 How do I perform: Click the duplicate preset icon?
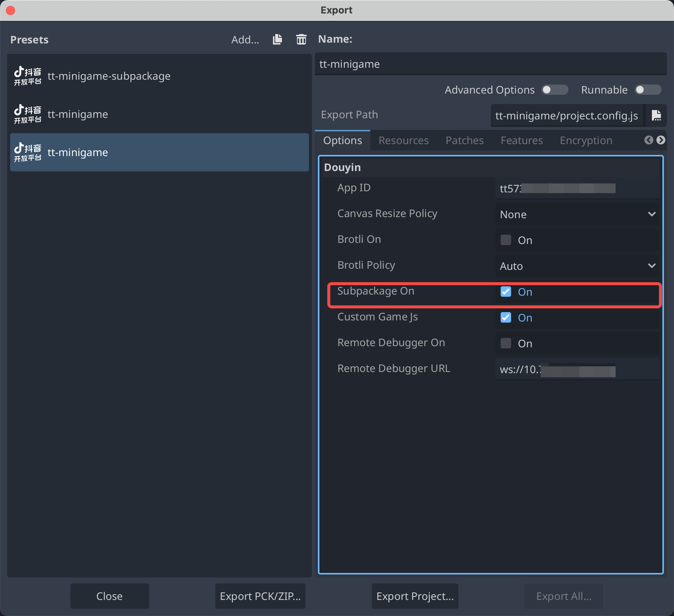(x=277, y=39)
